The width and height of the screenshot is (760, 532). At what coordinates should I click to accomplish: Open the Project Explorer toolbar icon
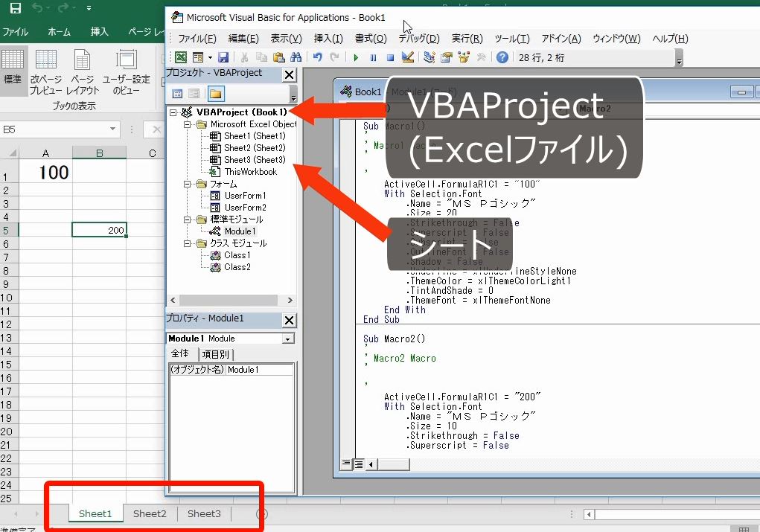[429, 57]
